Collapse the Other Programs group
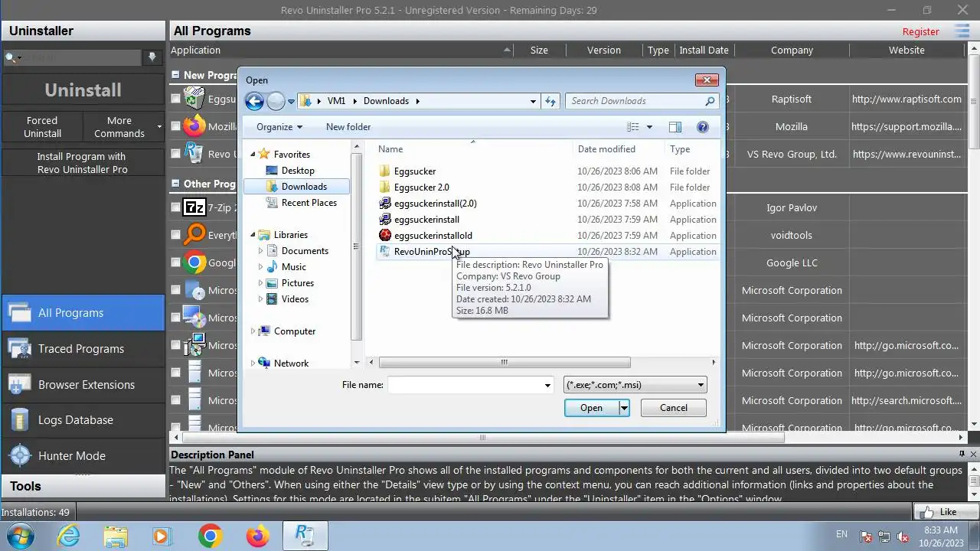Viewport: 980px width, 551px height. click(x=175, y=184)
